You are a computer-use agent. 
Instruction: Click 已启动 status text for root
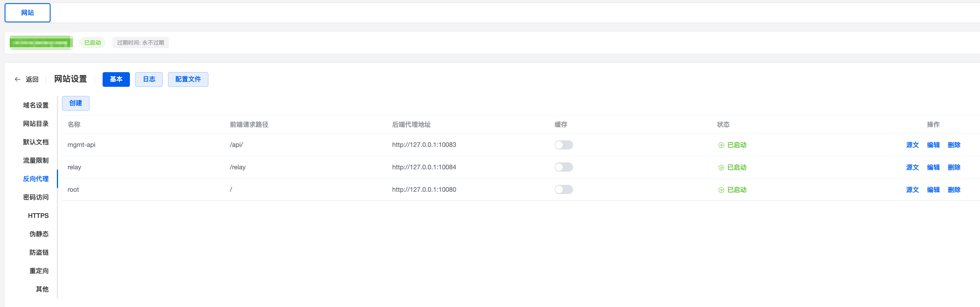tap(737, 190)
